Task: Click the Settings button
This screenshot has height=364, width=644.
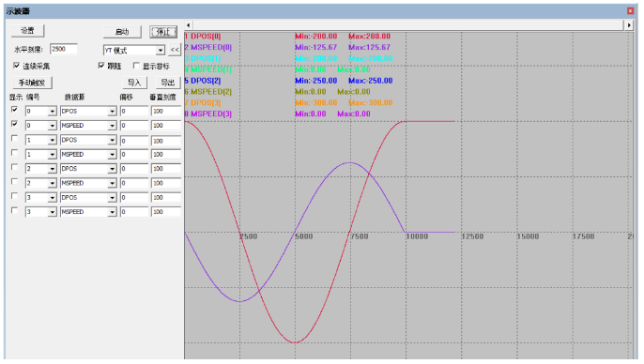Action: tap(27, 31)
